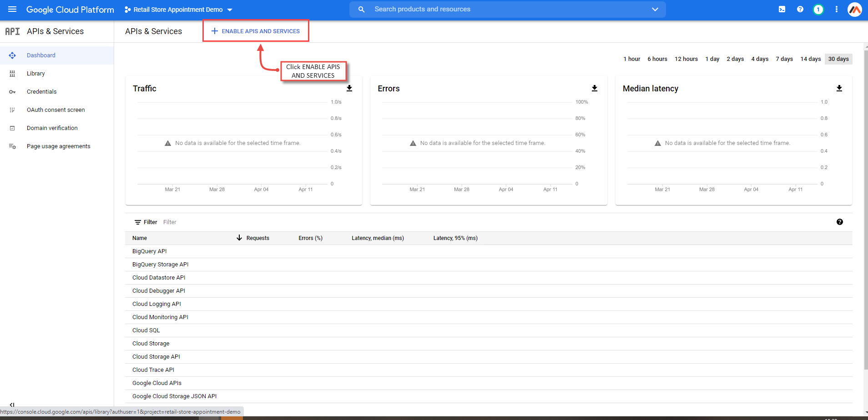The image size is (868, 420).
Task: Open Cloud SQL details
Action: coord(146,330)
